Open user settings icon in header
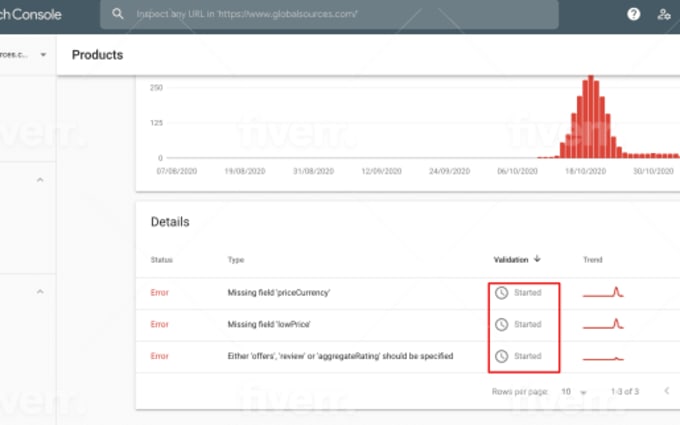Image resolution: width=680 pixels, height=425 pixels. point(664,14)
